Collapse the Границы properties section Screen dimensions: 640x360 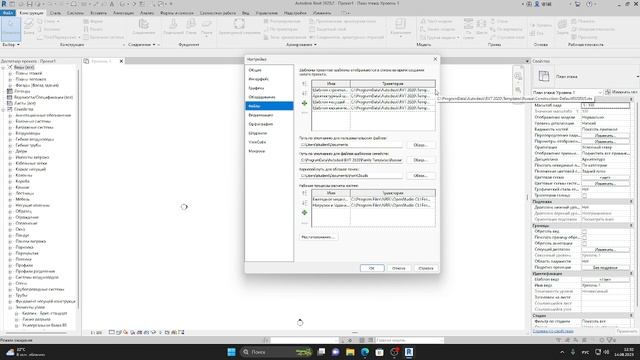(x=631, y=225)
